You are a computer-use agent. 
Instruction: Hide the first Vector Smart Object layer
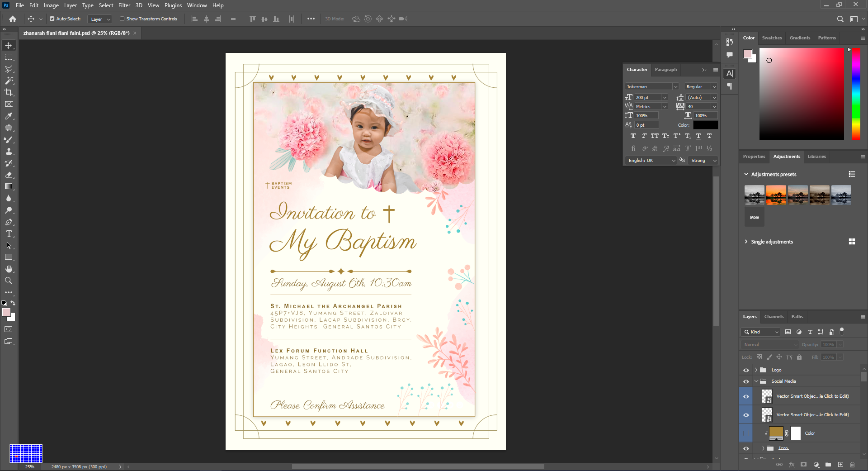(x=746, y=396)
